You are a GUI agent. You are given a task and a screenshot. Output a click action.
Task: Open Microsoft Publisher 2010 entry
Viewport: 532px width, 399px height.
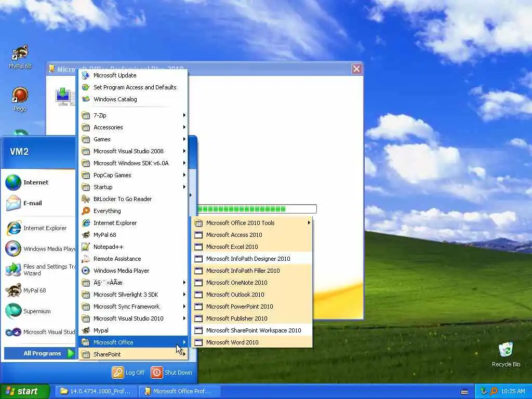(x=252, y=318)
